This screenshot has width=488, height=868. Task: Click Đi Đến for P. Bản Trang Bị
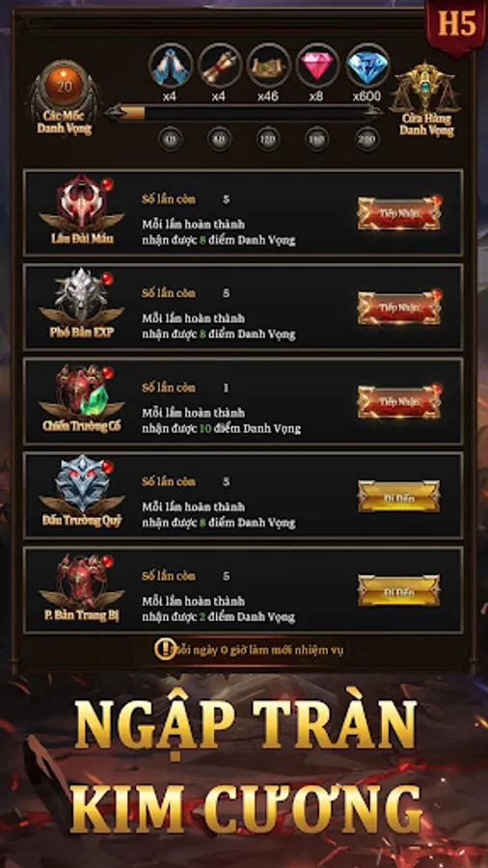pos(399,590)
